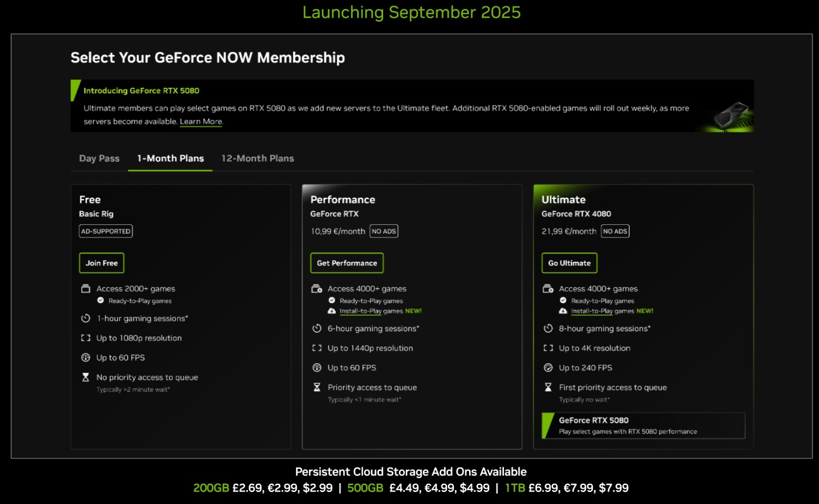Click the GeForce RTX 5080 box in Ultimate card
Screen dimensions: 819x504
click(643, 426)
